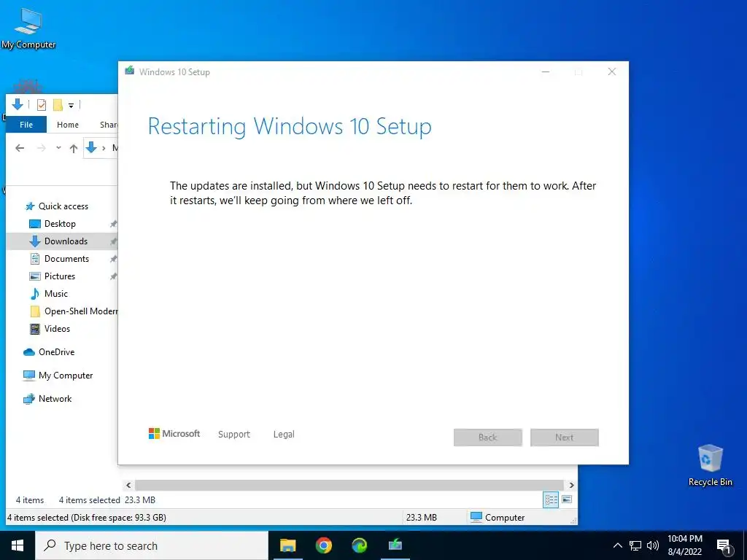Go forward in File Explorer
This screenshot has height=560, width=747.
point(42,148)
